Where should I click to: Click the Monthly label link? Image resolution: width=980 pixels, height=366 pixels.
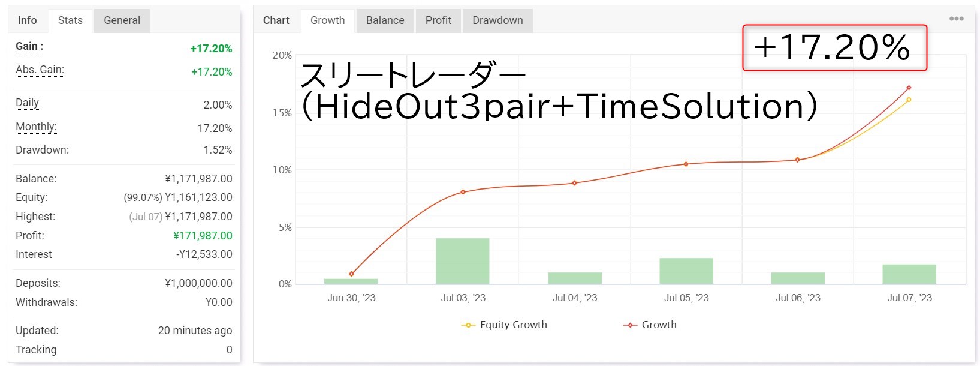pyautogui.click(x=36, y=127)
